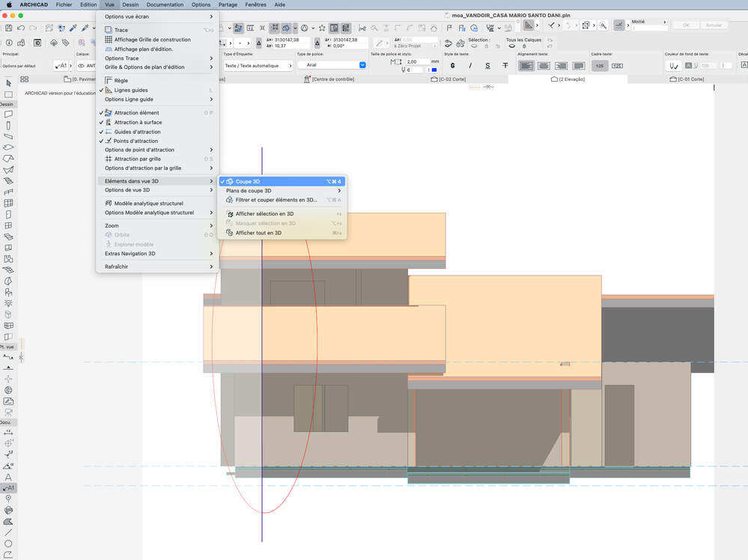Screen dimensions: 748x560
Task: Click the Annuler button
Action: (x=714, y=25)
